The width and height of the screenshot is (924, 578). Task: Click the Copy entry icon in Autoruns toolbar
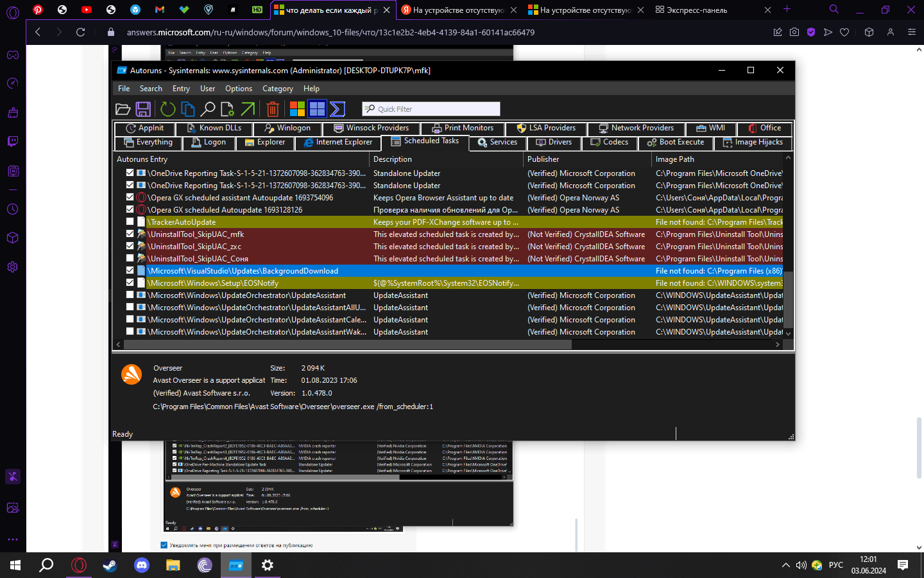(188, 109)
